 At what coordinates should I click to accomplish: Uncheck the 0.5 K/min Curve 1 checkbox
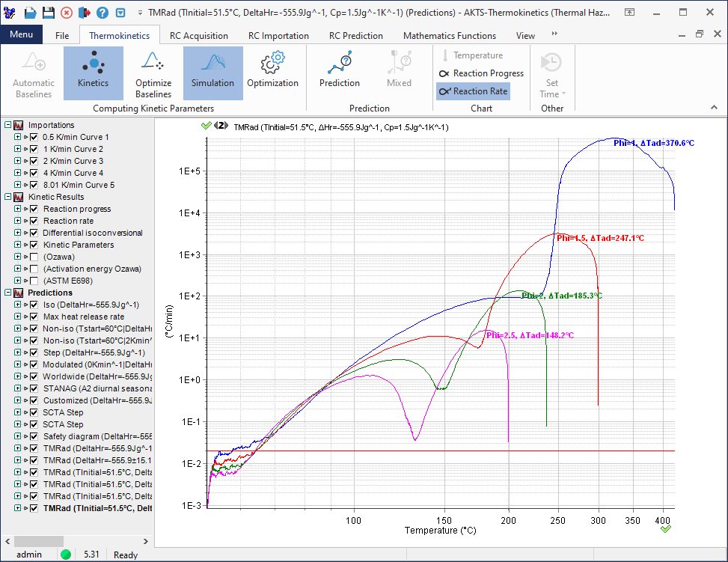[x=34, y=137]
